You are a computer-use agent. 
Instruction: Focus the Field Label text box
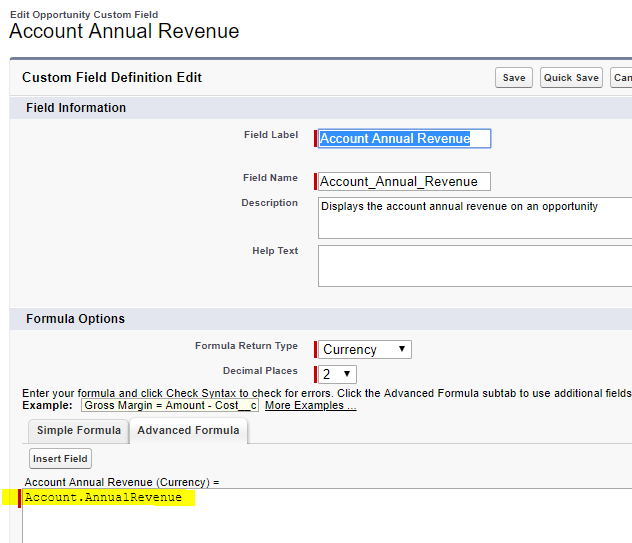pyautogui.click(x=404, y=139)
